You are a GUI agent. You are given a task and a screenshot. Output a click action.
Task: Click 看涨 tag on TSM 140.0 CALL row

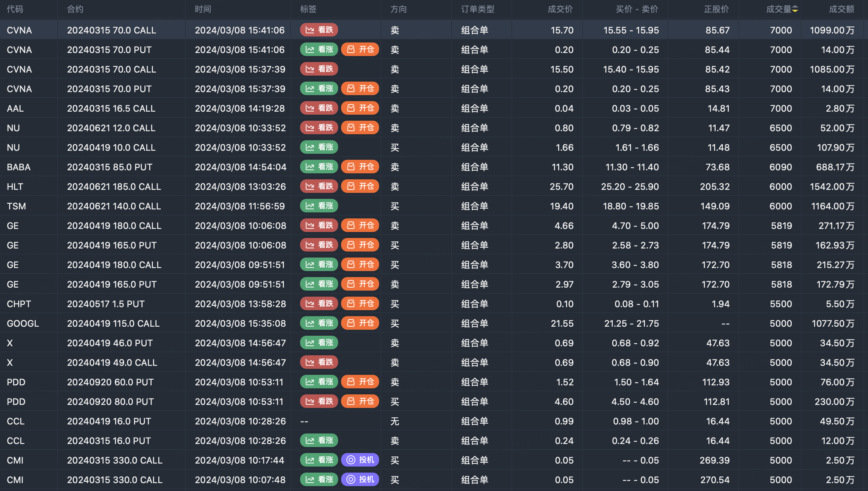tap(319, 206)
